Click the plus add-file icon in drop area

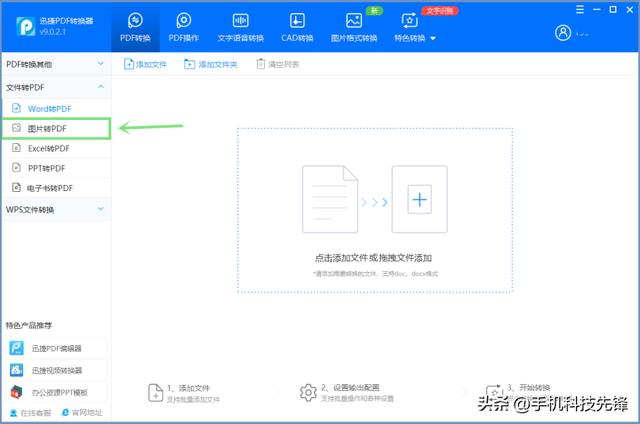420,199
